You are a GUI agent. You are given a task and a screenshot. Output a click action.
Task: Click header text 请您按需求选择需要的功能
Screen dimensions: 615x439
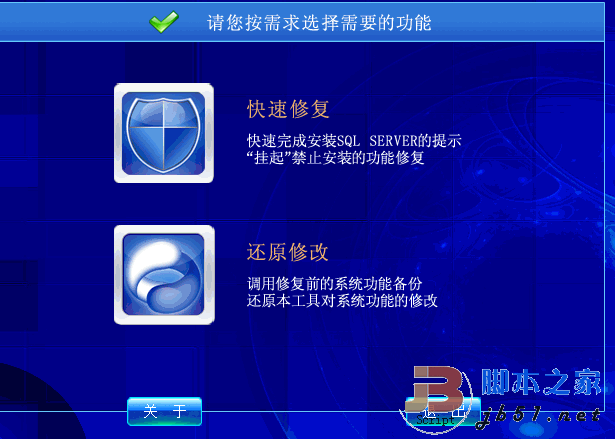(x=319, y=22)
